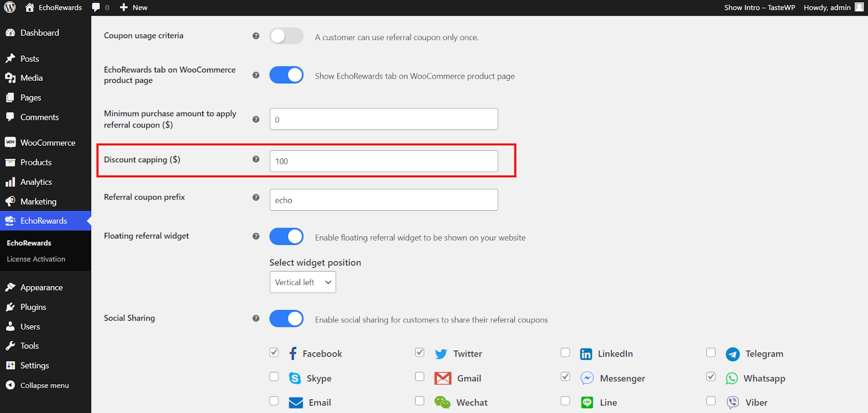Click help icon next to Coupon usage criteria

pyautogui.click(x=256, y=36)
